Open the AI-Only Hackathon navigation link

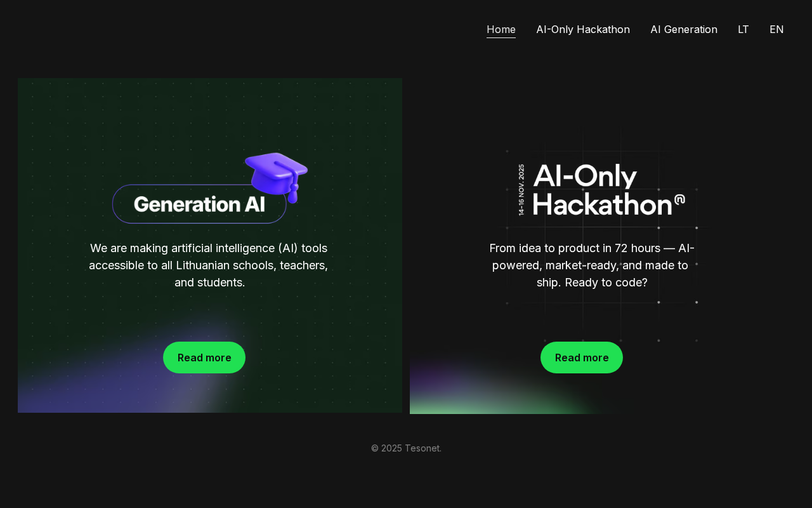click(583, 29)
